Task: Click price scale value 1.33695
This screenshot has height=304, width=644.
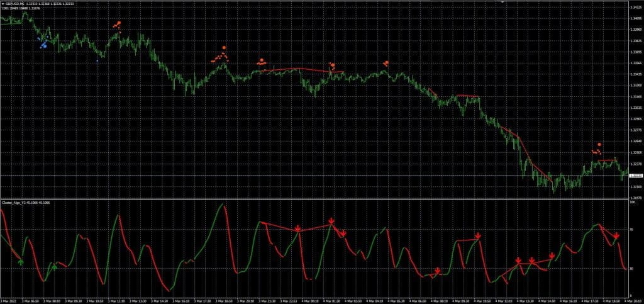Action: pyautogui.click(x=637, y=52)
